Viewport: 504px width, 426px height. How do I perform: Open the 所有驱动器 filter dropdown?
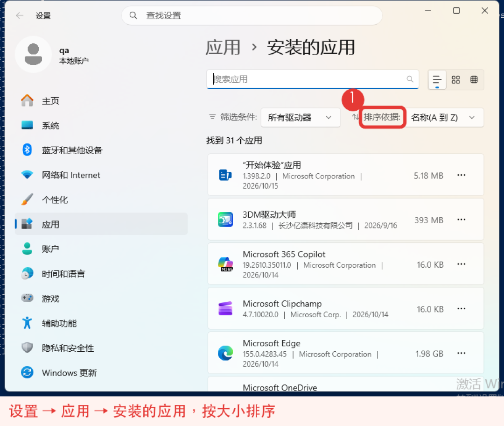pos(301,117)
